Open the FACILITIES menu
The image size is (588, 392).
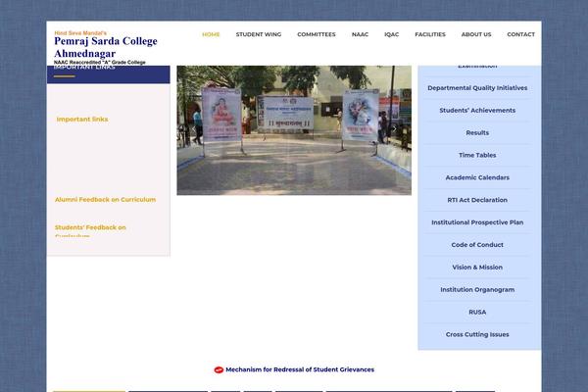coord(430,34)
